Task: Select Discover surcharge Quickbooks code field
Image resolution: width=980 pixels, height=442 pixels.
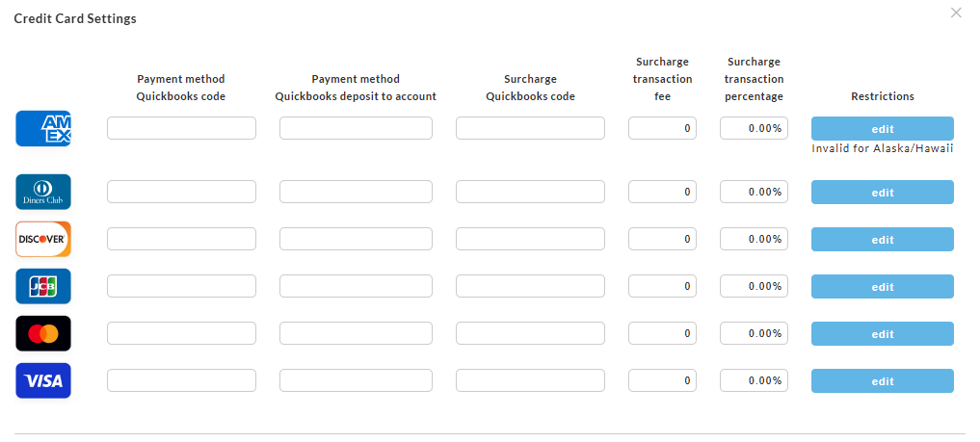Action: (x=530, y=239)
